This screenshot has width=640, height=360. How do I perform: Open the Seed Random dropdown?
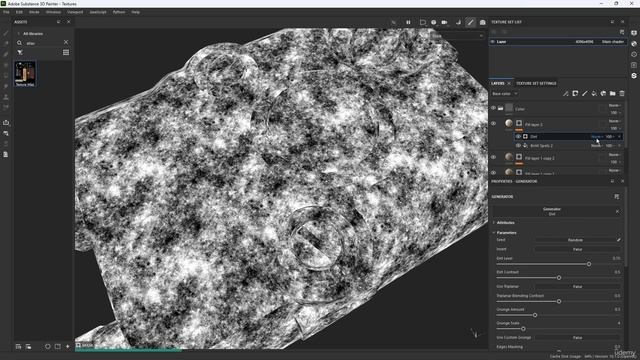click(x=575, y=240)
